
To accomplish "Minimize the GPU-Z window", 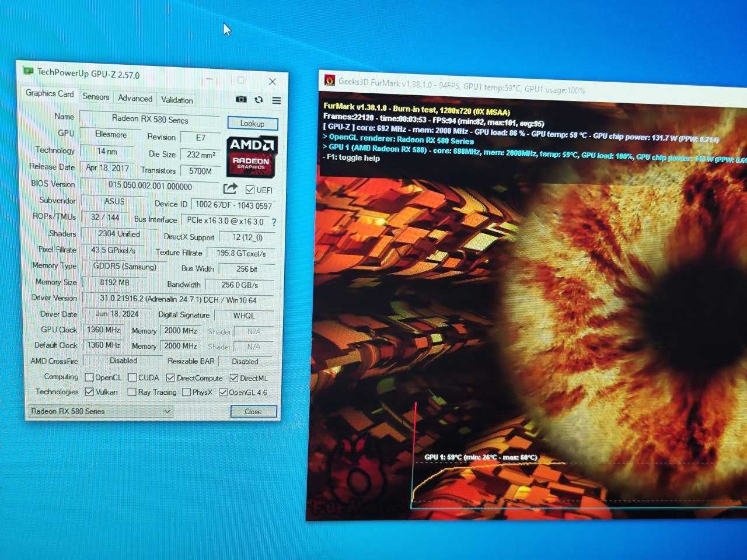I will (x=210, y=79).
